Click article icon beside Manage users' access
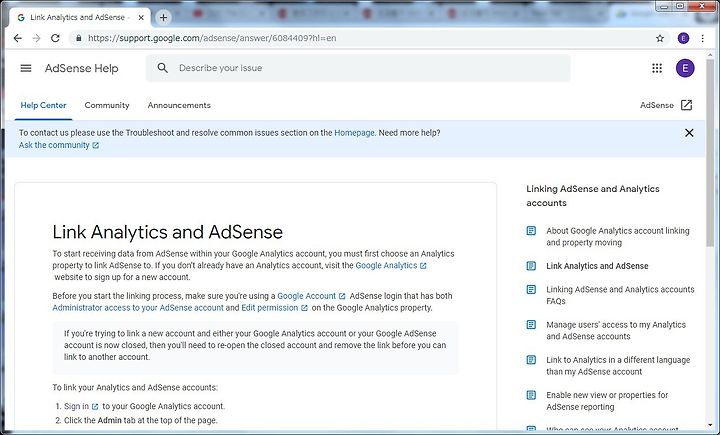 click(531, 325)
